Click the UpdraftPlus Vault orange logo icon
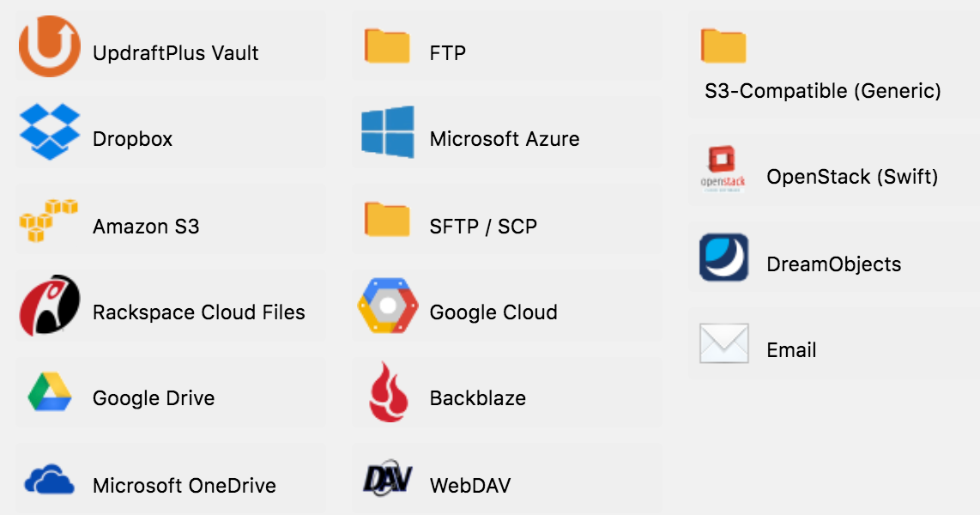980x515 pixels. pyautogui.click(x=50, y=45)
